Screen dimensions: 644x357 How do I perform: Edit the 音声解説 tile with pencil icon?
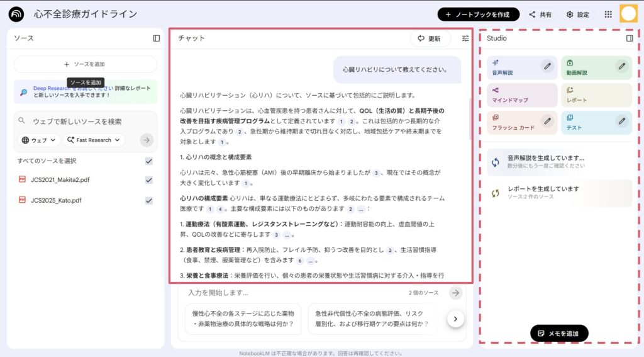coord(548,65)
